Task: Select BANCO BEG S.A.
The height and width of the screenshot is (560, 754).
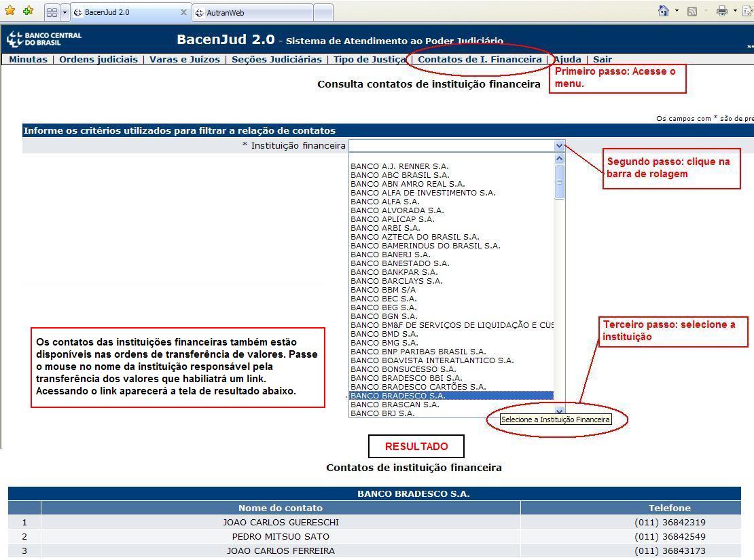Action: [x=452, y=307]
